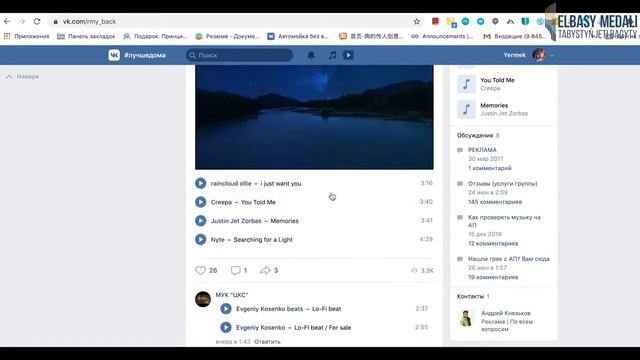Click the shield browser extension icon
The image size is (640, 360).
click(525, 21)
